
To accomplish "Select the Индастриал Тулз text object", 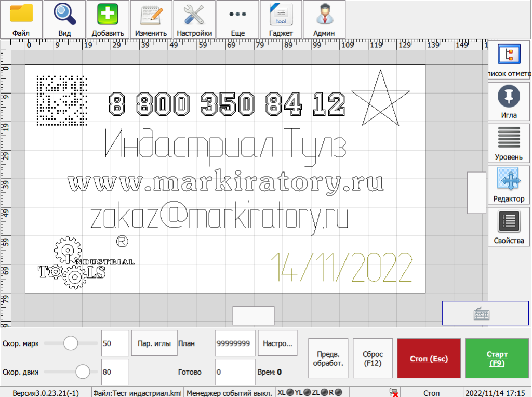I will pos(225,147).
